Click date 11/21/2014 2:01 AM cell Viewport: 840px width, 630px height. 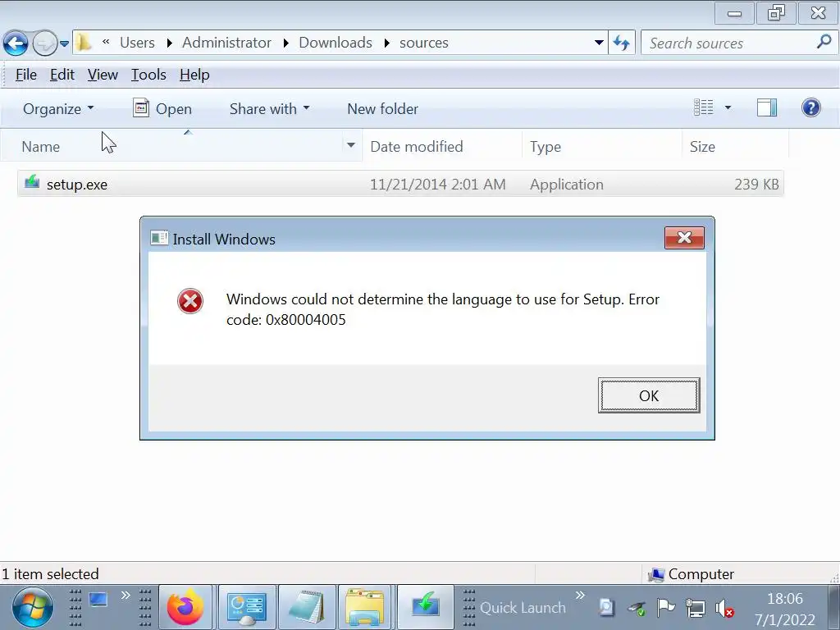pyautogui.click(x=438, y=185)
